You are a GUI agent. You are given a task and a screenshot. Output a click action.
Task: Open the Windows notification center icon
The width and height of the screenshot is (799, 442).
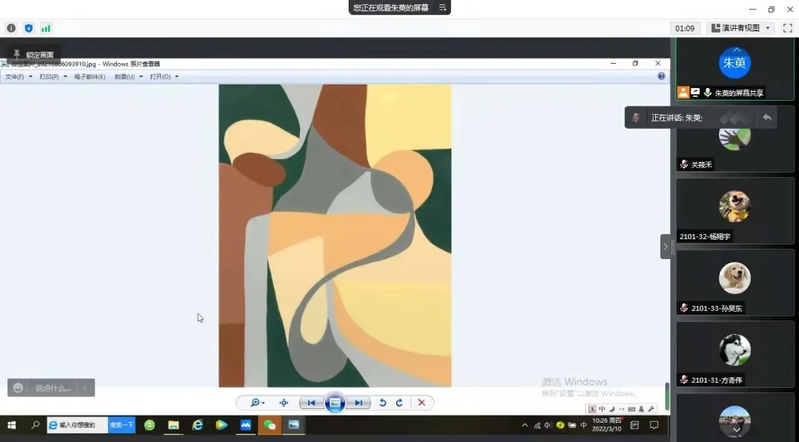(x=654, y=425)
